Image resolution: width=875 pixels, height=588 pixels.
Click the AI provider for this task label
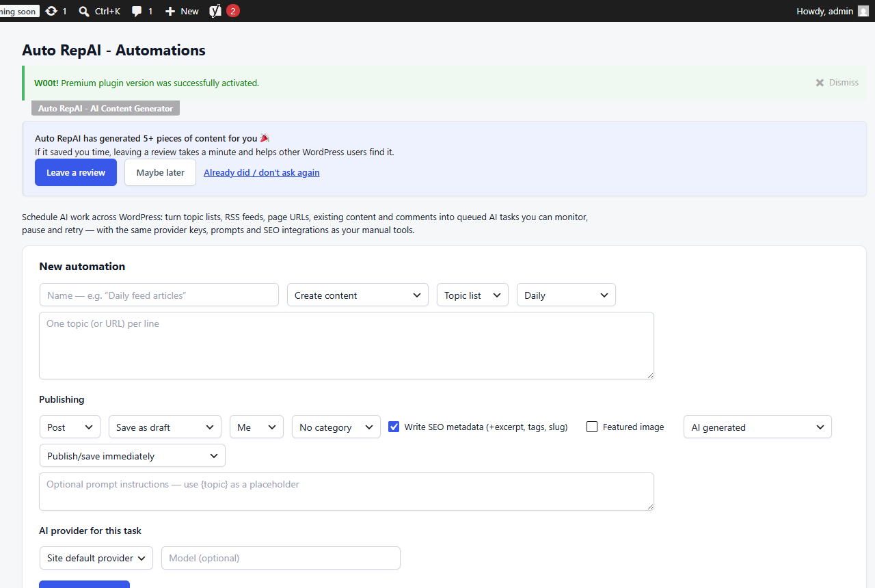[x=90, y=531]
